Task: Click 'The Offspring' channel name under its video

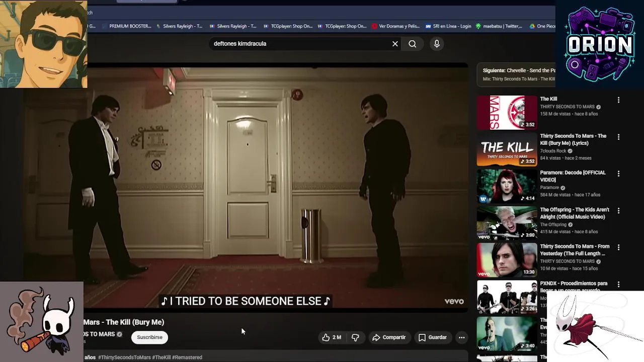Action: click(x=553, y=225)
